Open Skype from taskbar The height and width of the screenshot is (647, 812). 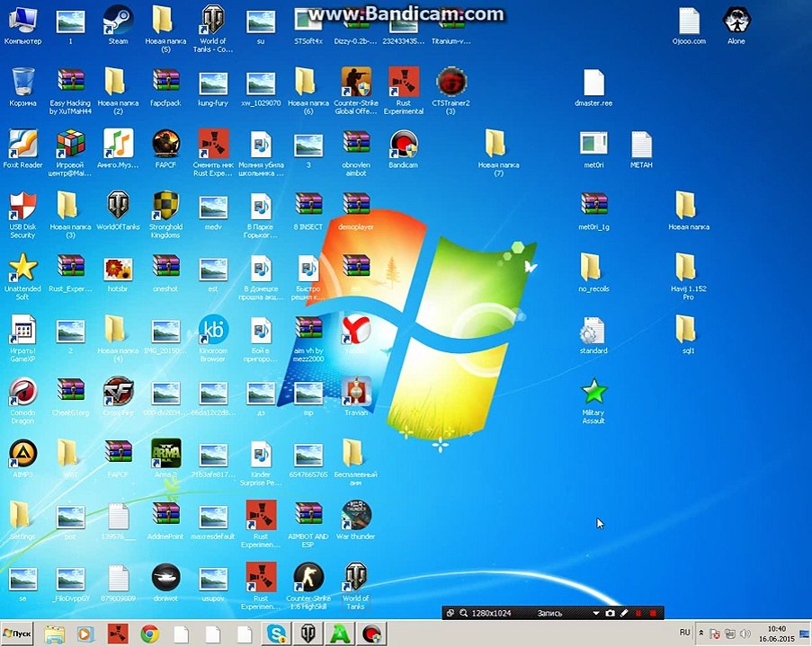pyautogui.click(x=276, y=634)
